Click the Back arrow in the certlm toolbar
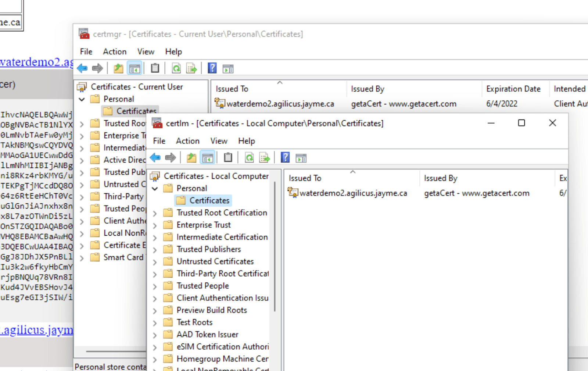Screen dimensions: 588x371 click(x=155, y=158)
